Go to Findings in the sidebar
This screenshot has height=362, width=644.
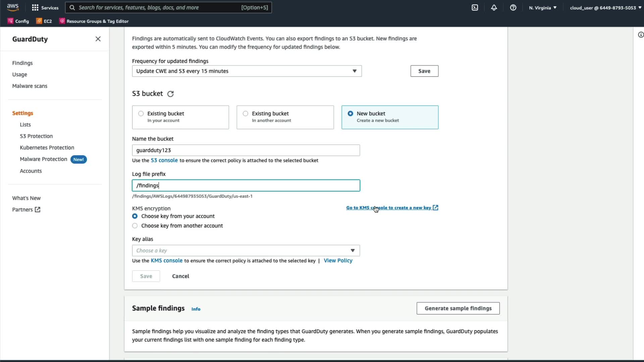[22, 63]
